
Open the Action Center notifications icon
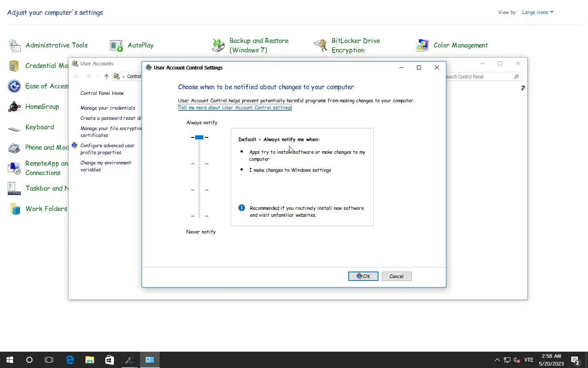pos(576,360)
